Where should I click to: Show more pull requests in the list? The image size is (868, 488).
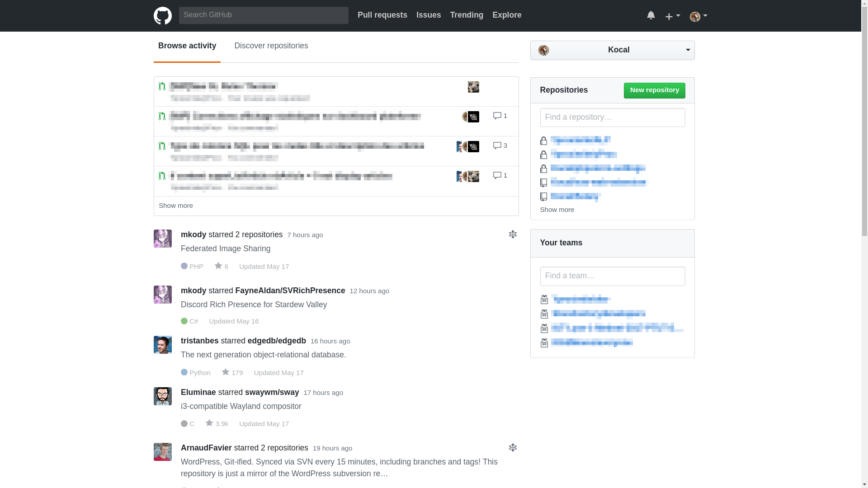pos(176,206)
